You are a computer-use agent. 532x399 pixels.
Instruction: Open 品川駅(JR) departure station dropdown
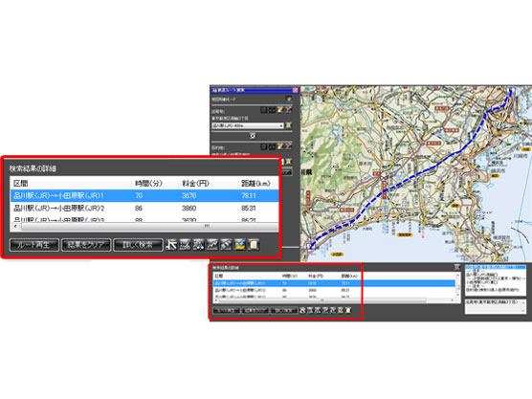coord(247,125)
